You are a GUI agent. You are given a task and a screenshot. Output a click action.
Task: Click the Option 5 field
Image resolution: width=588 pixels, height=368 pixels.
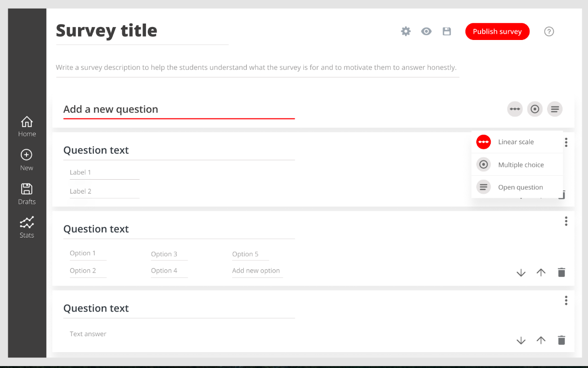[x=250, y=254]
